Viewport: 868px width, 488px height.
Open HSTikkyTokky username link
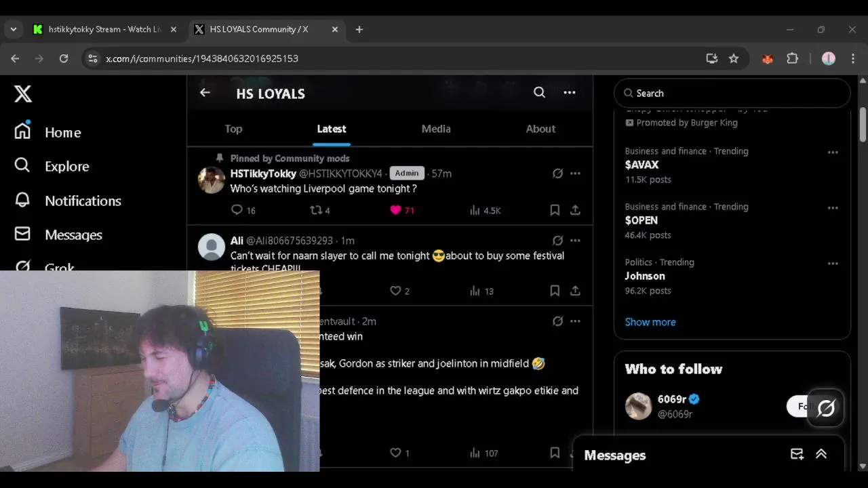(263, 174)
